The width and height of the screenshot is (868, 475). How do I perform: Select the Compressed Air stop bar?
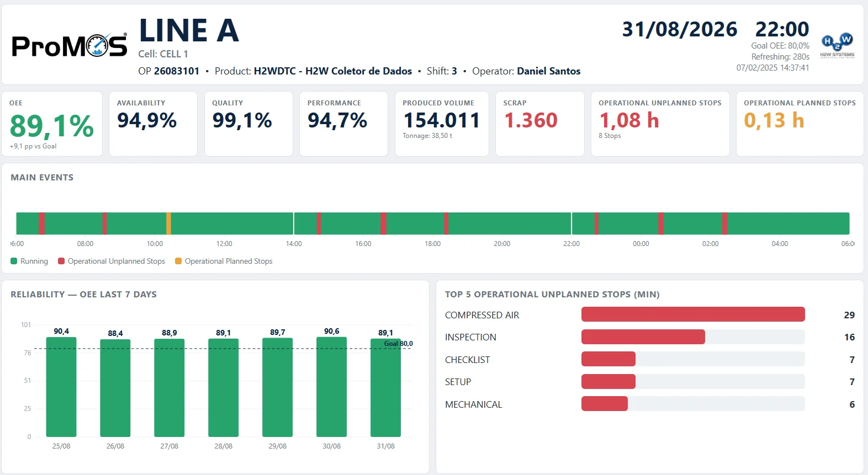tap(693, 314)
